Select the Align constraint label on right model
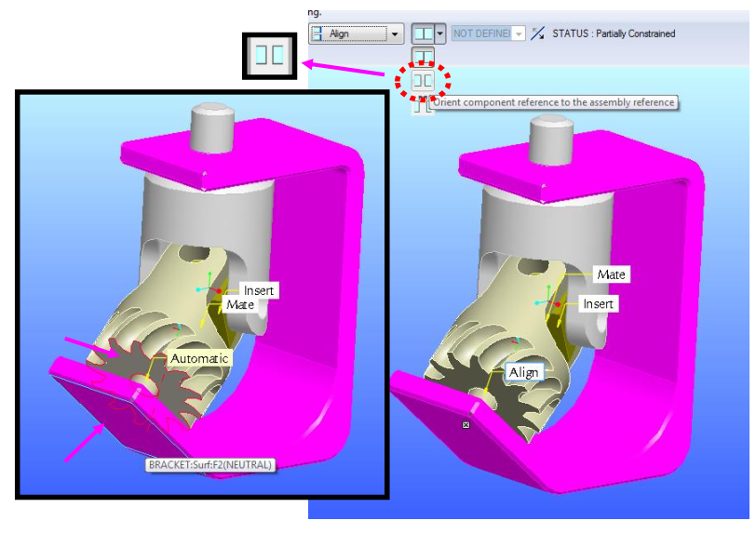The height and width of the screenshot is (534, 756). 523,372
